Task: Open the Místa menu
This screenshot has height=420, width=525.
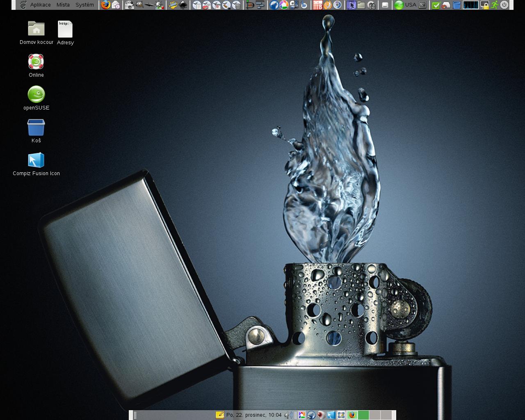Action: point(63,5)
